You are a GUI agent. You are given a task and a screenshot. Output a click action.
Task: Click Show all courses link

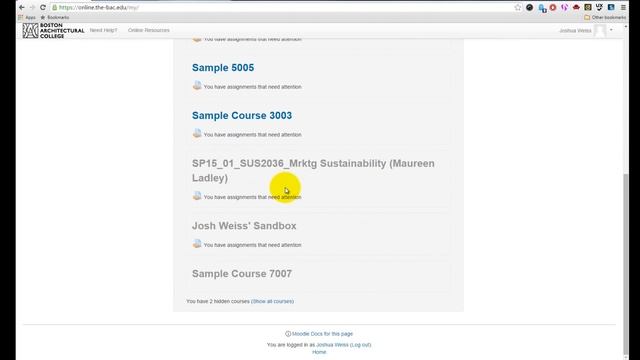coord(272,301)
